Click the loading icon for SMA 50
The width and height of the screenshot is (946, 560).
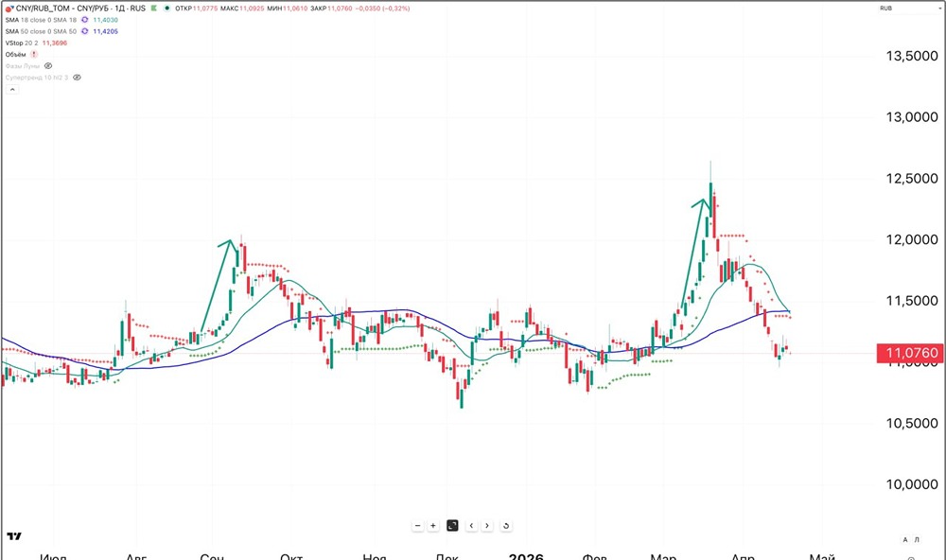pyautogui.click(x=85, y=31)
